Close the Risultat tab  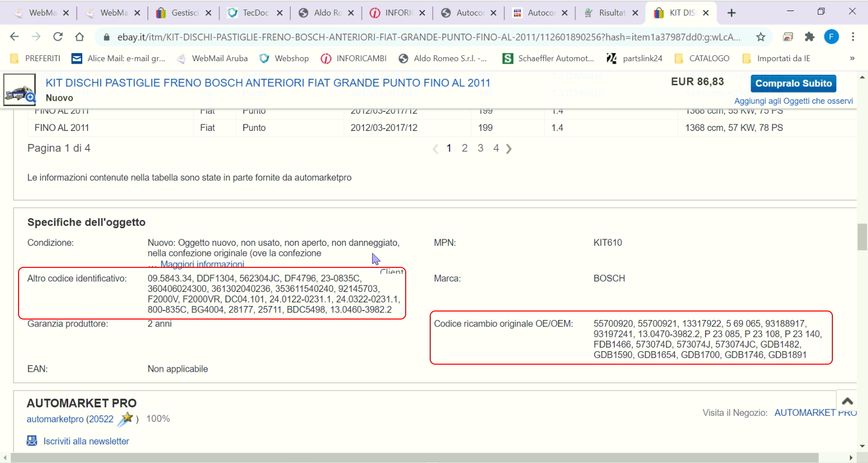coord(635,13)
